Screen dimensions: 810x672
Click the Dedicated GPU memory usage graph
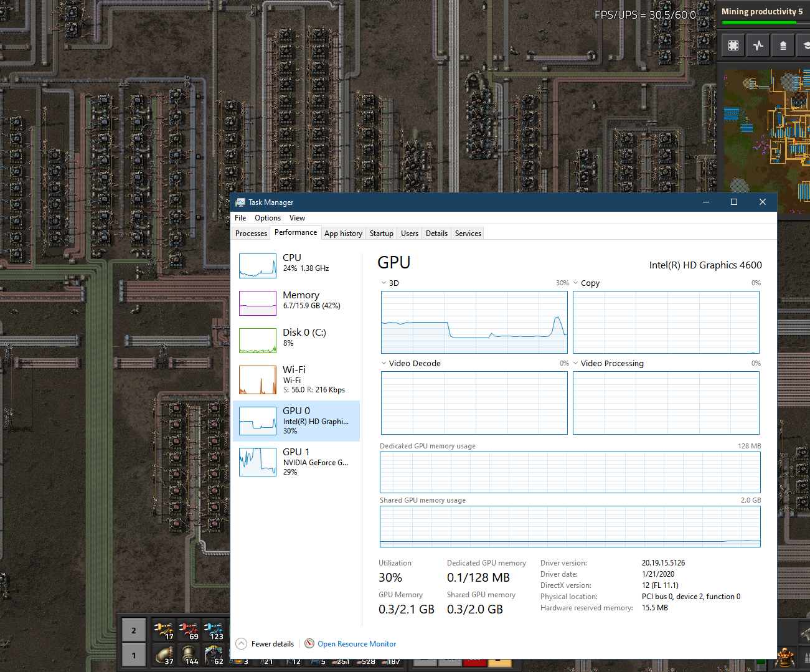(x=570, y=472)
